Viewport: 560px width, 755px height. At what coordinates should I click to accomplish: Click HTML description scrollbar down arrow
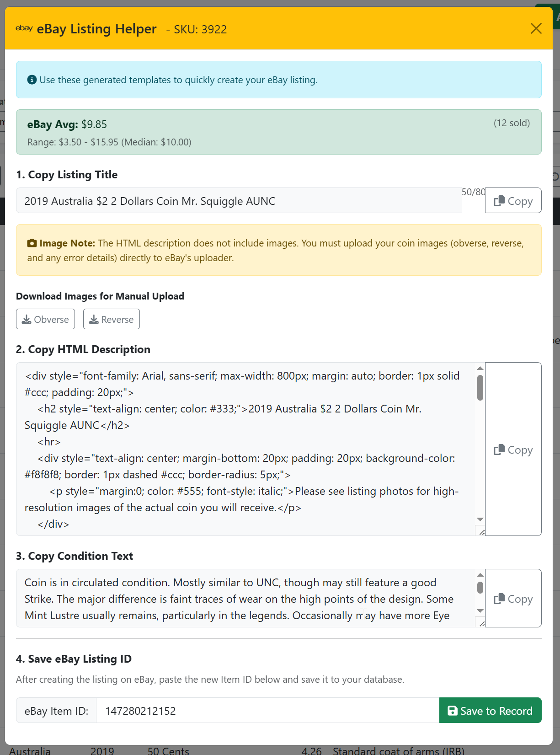point(480,519)
